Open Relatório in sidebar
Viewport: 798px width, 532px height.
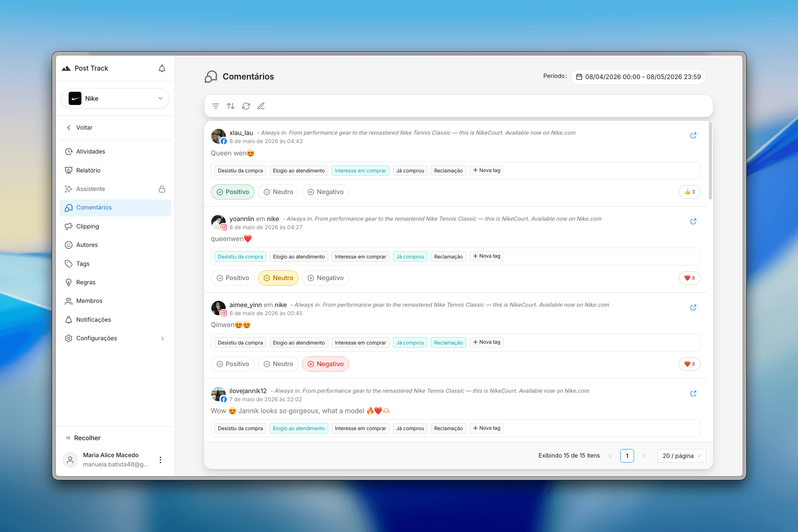point(115,171)
